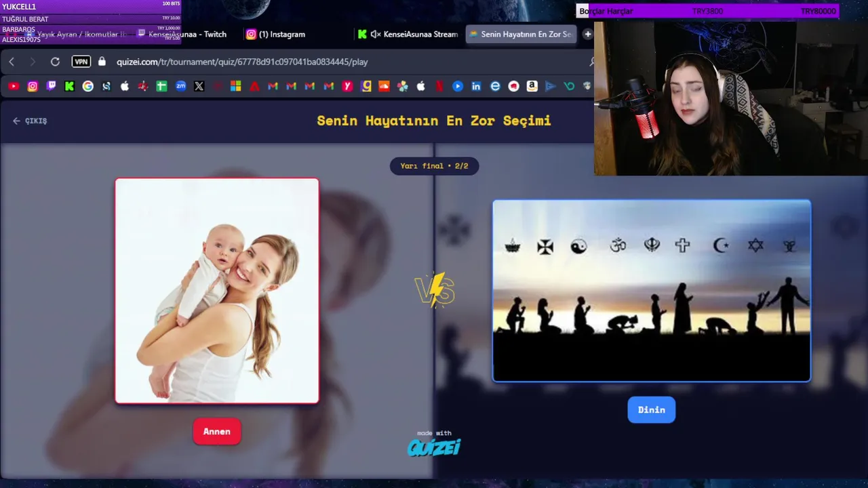Image resolution: width=868 pixels, height=488 pixels.
Task: Open the Netflix bookmark icon
Action: 439,86
